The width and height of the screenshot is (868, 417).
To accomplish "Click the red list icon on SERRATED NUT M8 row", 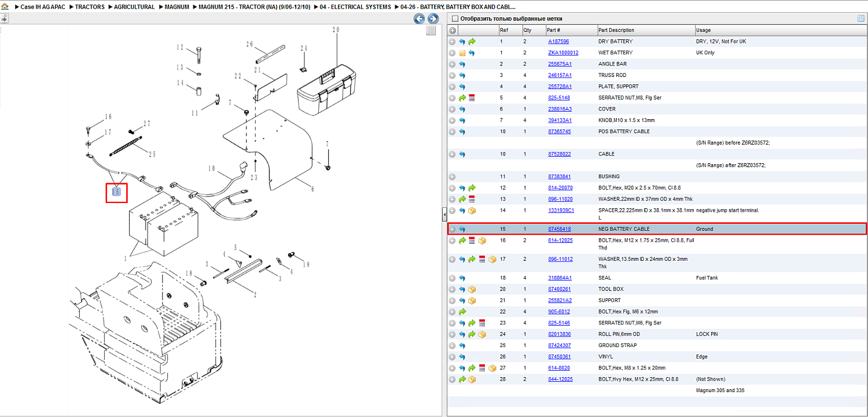I will coord(472,98).
